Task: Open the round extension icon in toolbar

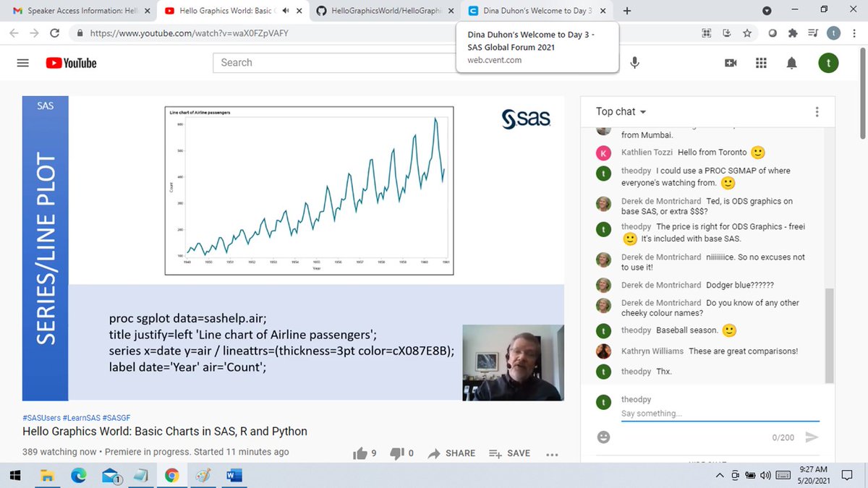Action: [772, 33]
